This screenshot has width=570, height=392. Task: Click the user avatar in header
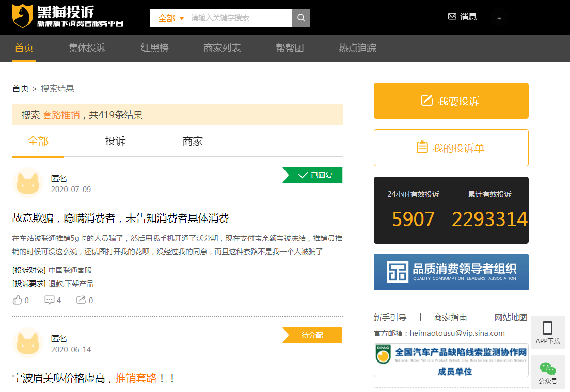(499, 18)
